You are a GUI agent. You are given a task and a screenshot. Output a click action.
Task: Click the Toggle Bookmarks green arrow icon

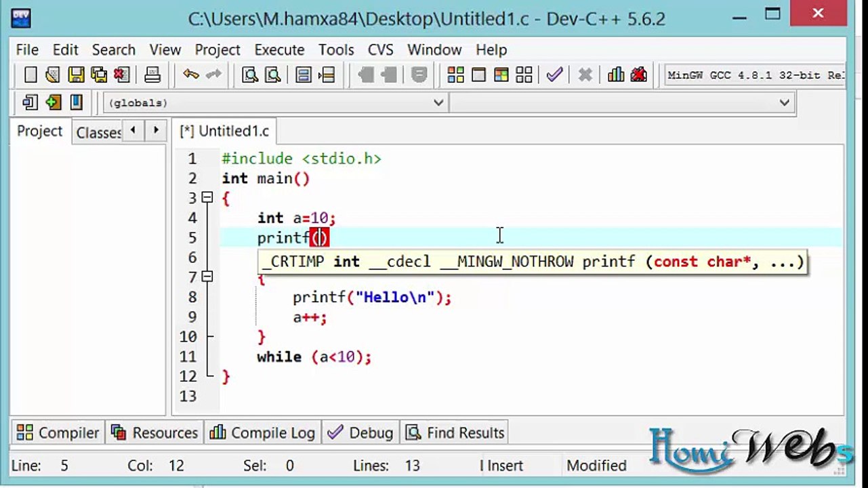[53, 103]
